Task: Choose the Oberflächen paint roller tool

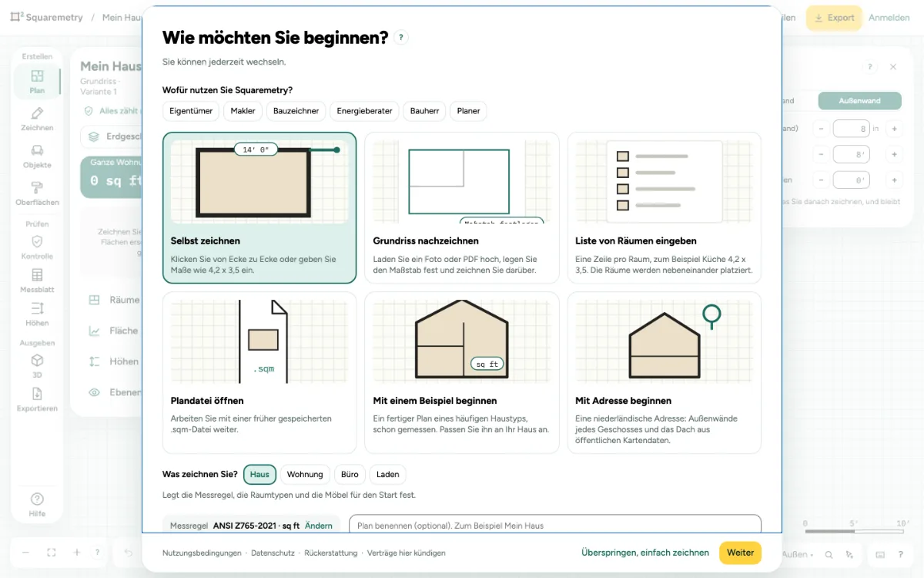Action: 37,193
